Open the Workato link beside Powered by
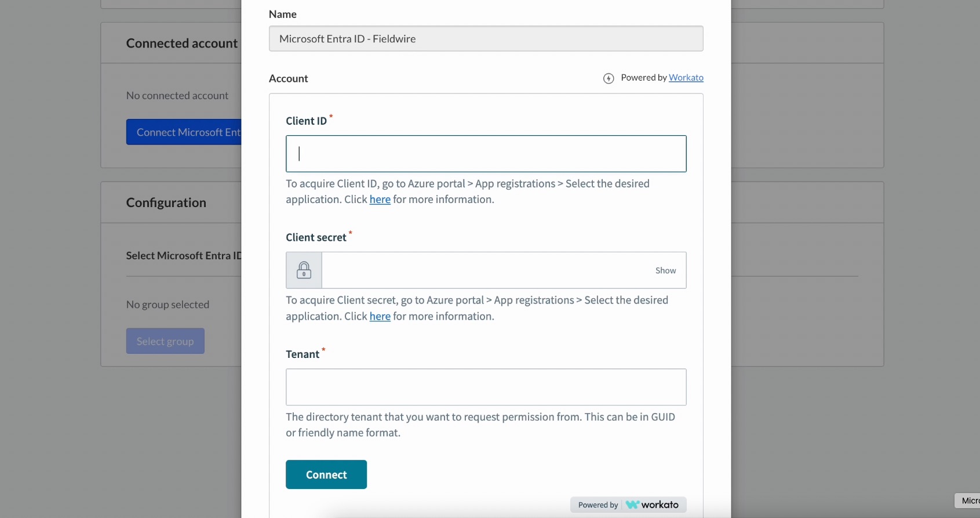This screenshot has height=518, width=980. [x=686, y=78]
